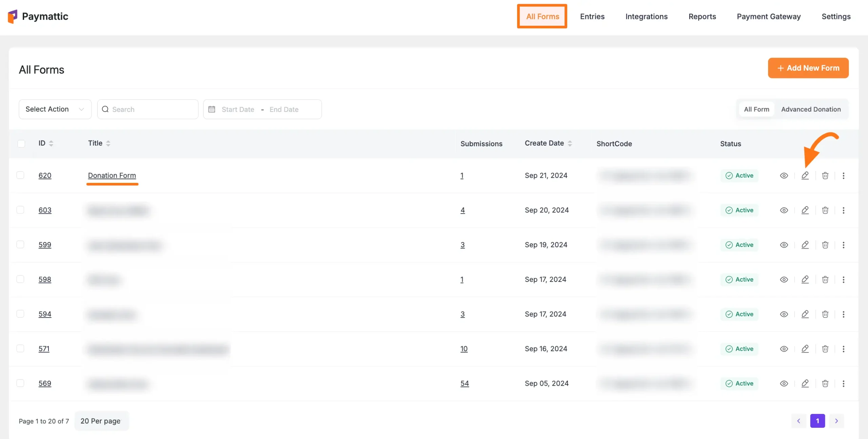Click the trash icon for form 571
Viewport: 868px width, 439px height.
(825, 349)
